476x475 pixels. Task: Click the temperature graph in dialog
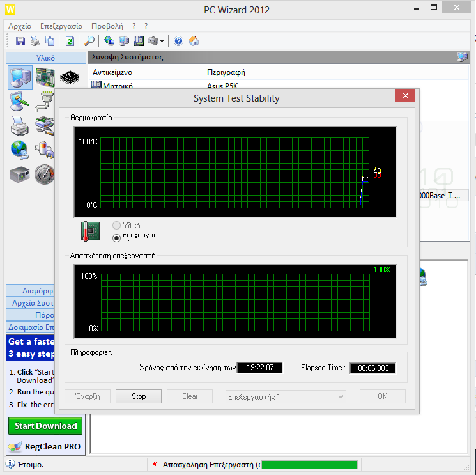coord(235,172)
